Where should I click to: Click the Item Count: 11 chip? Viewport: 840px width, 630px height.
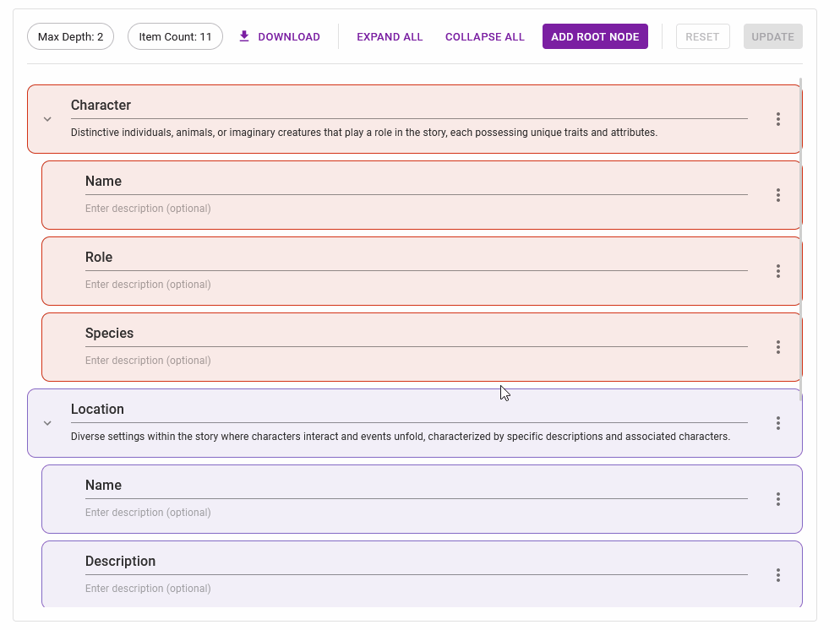175,36
